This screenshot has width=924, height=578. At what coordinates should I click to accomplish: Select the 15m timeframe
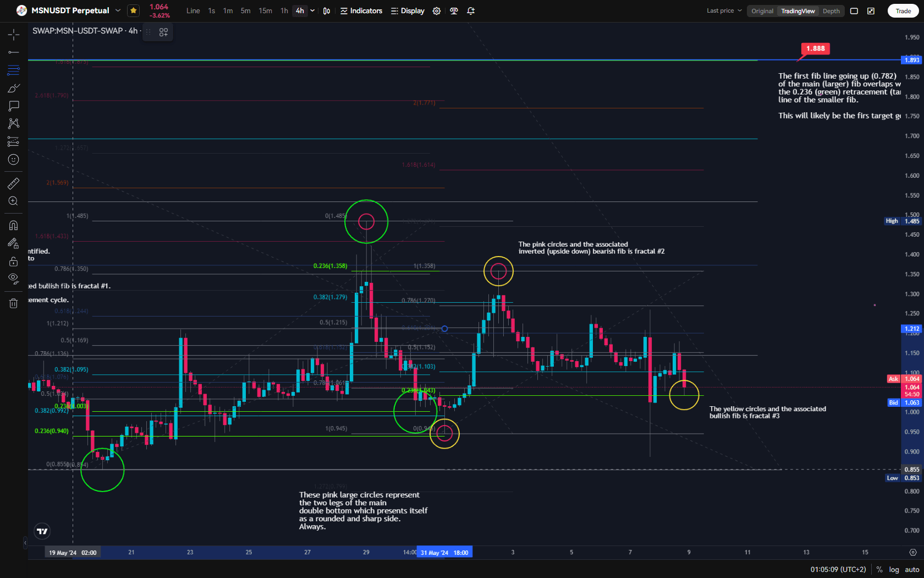[x=265, y=11]
